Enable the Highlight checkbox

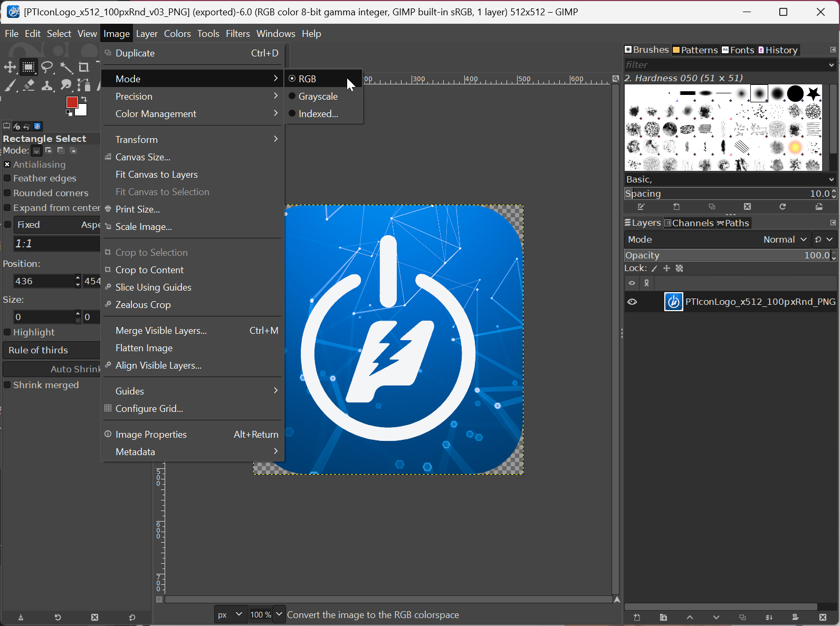tap(7, 332)
